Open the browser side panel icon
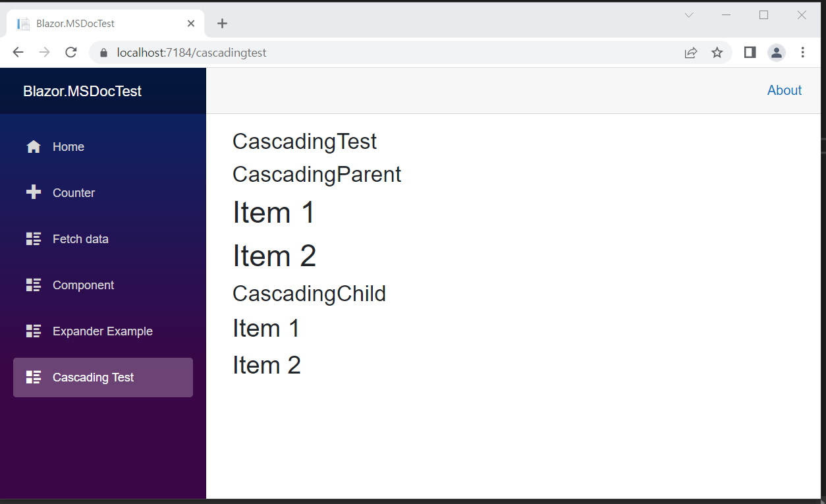This screenshot has width=826, height=504. [750, 53]
